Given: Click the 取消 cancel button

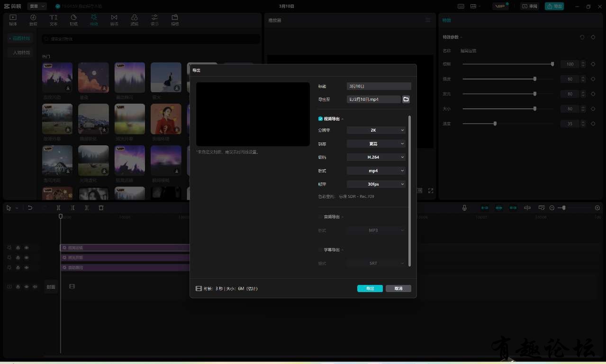Looking at the screenshot, I should click(x=398, y=288).
